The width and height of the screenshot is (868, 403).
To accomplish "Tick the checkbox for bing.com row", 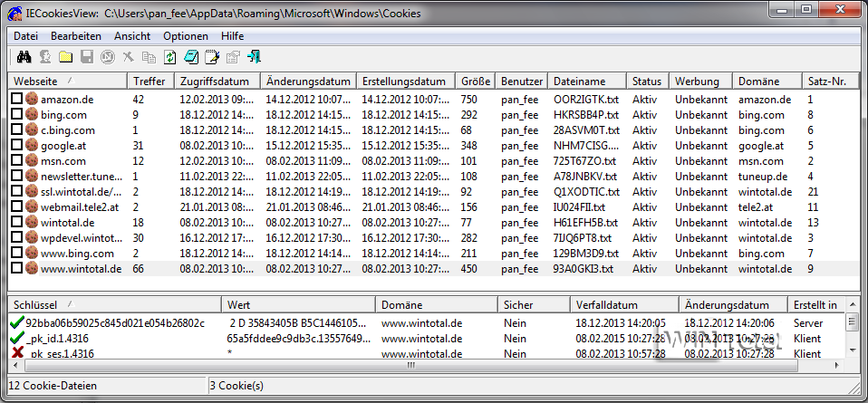I will click(x=16, y=114).
